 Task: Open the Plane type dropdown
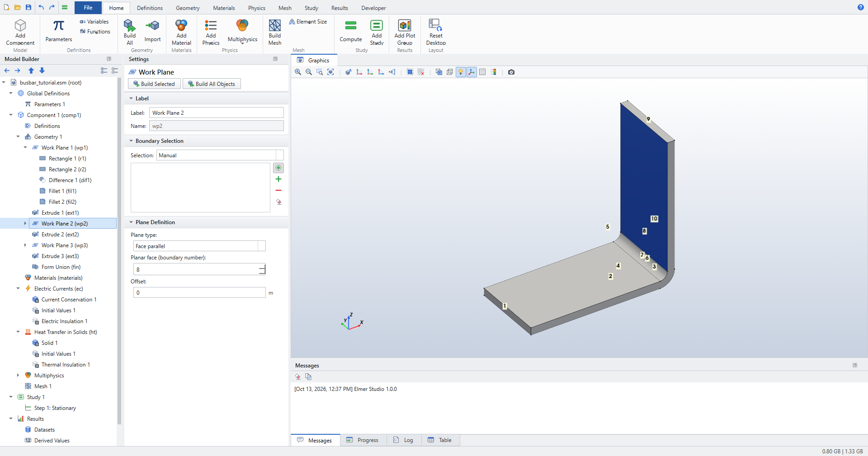[x=261, y=246]
